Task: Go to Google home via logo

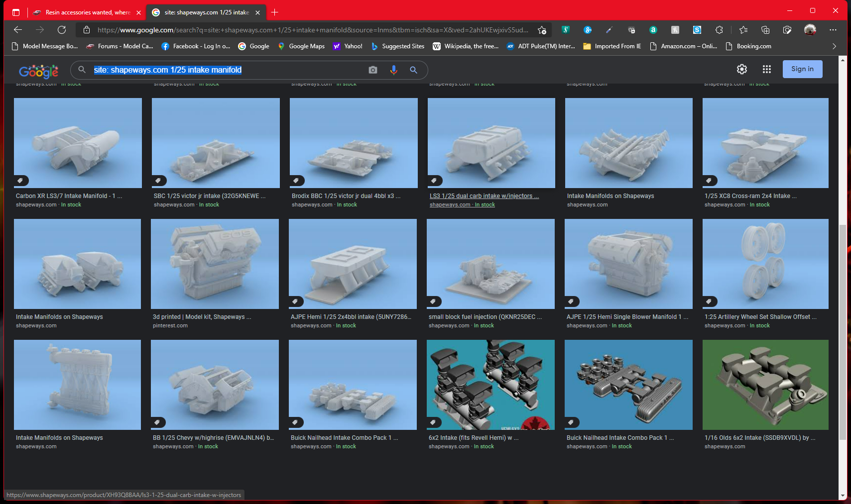Action: (x=38, y=71)
